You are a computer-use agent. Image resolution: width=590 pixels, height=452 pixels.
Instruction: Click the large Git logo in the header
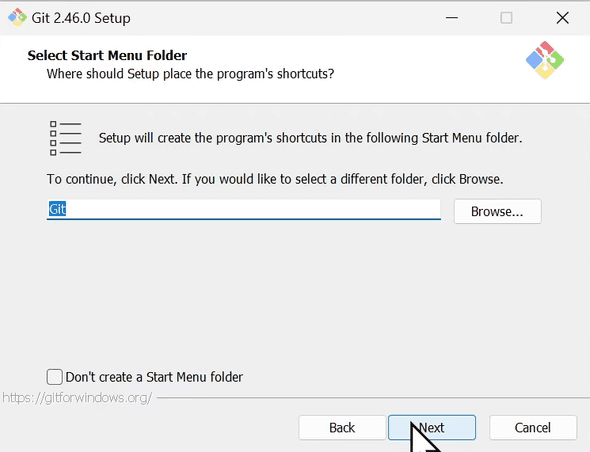544,60
